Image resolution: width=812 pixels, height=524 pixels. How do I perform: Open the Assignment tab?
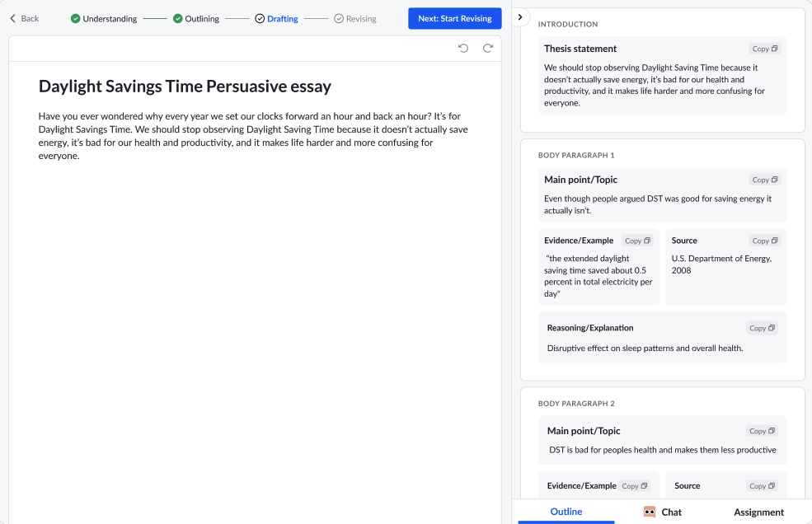pyautogui.click(x=758, y=512)
